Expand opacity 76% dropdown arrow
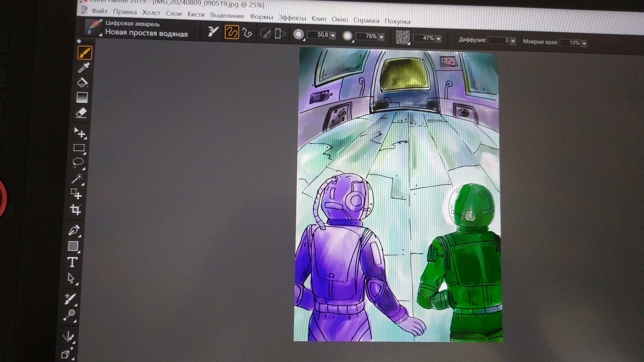Image resolution: width=644 pixels, height=362 pixels. tap(382, 37)
